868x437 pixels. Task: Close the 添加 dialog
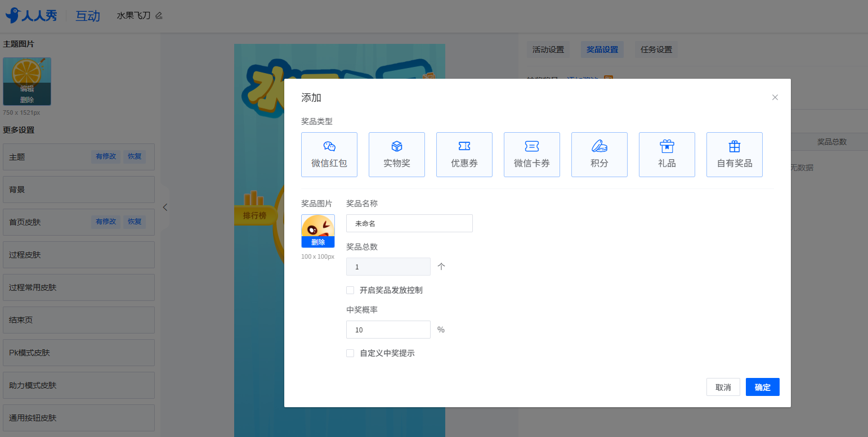[775, 97]
